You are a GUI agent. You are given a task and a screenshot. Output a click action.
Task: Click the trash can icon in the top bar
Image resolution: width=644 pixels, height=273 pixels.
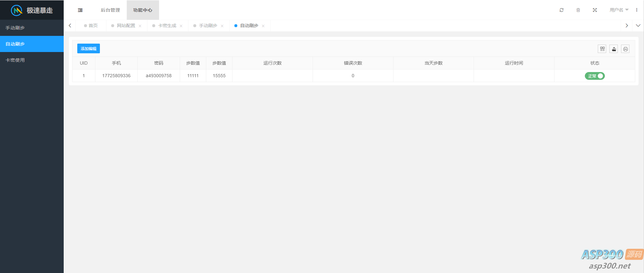pyautogui.click(x=578, y=10)
